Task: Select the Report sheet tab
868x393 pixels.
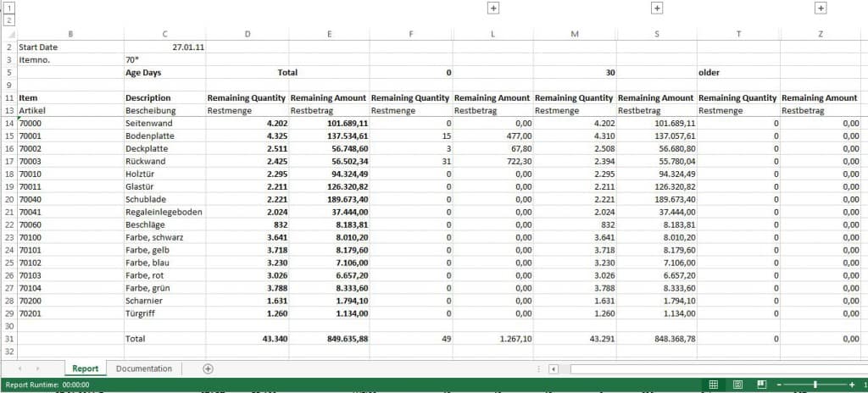Action: [x=85, y=368]
